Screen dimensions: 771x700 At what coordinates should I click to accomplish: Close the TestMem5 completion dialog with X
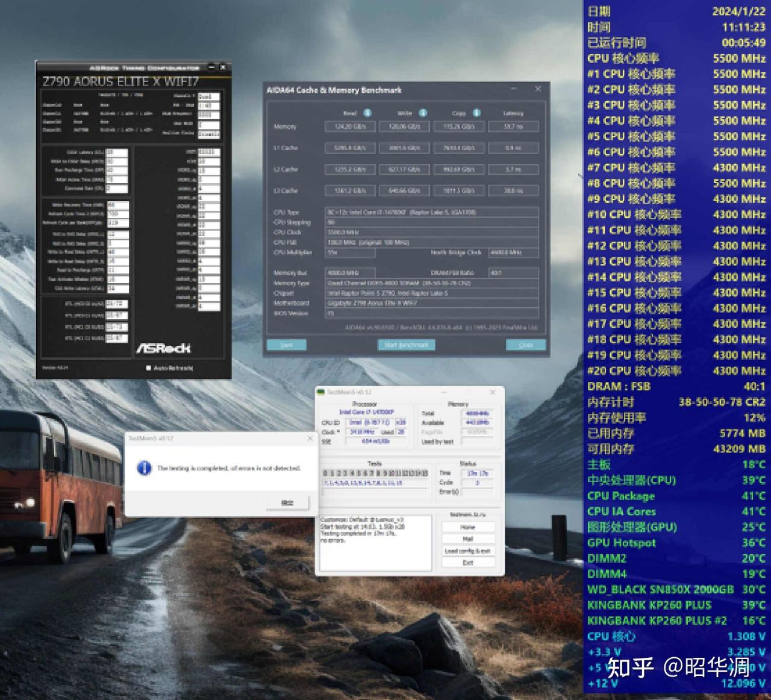(310, 438)
